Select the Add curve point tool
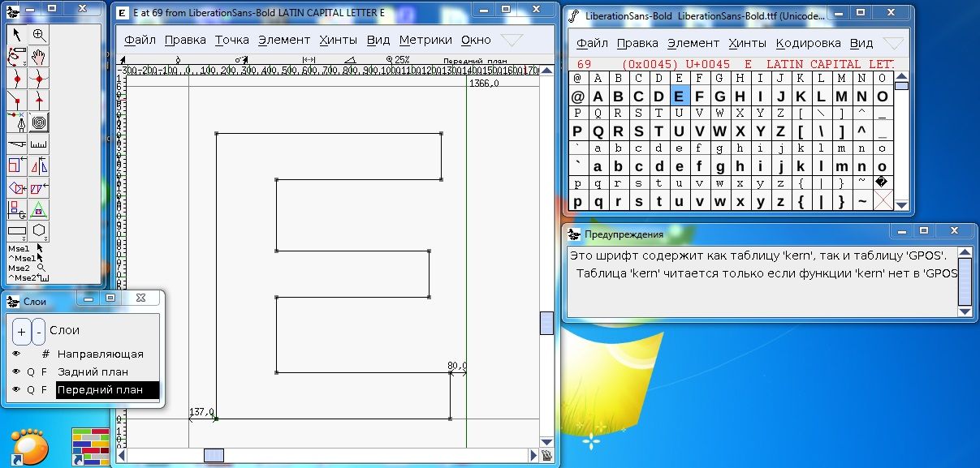The height and width of the screenshot is (468, 980). (17, 78)
